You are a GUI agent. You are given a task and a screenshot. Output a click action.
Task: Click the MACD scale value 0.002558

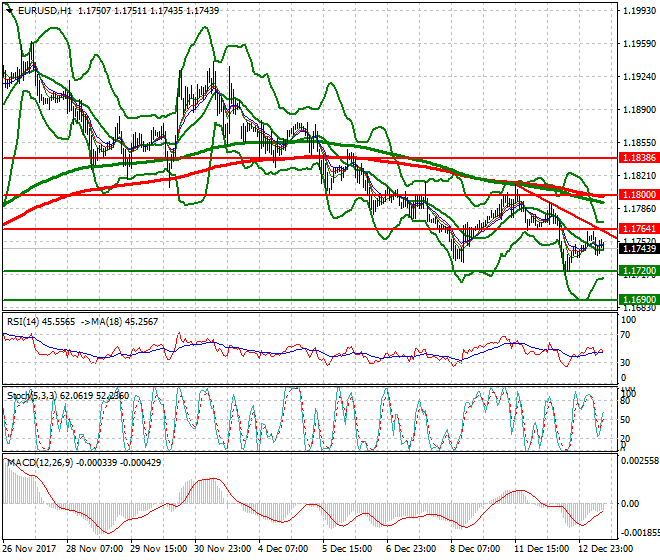[x=640, y=461]
